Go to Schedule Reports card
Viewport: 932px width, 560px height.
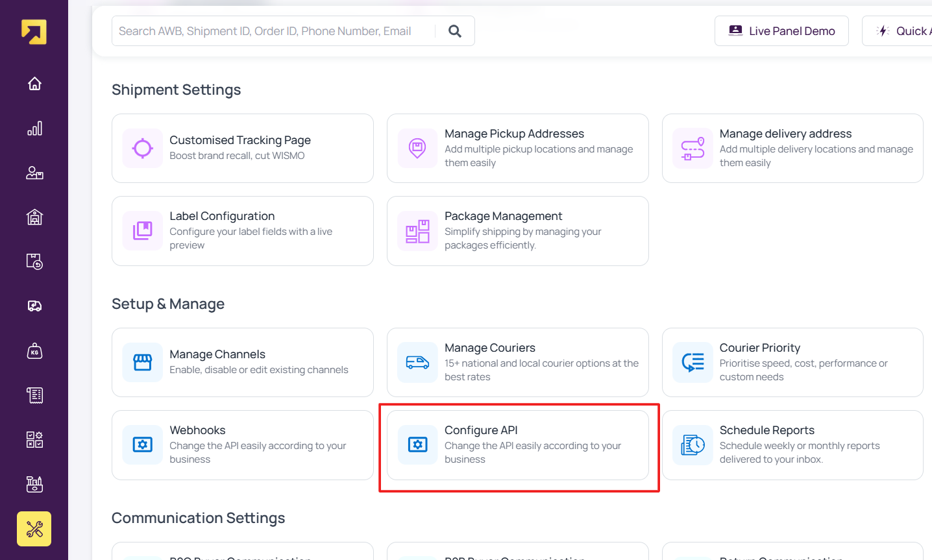792,445
